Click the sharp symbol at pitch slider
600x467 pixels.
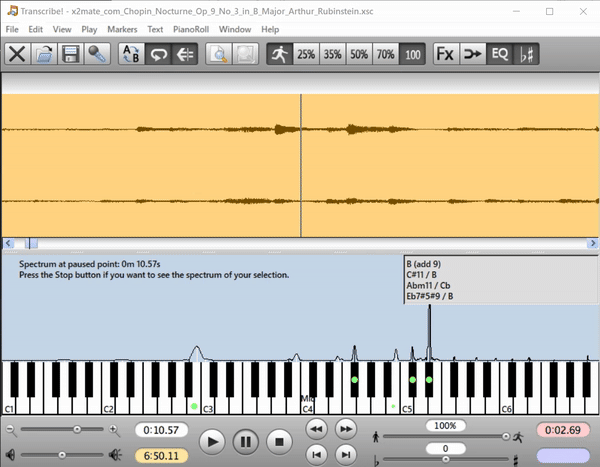pos(516,460)
